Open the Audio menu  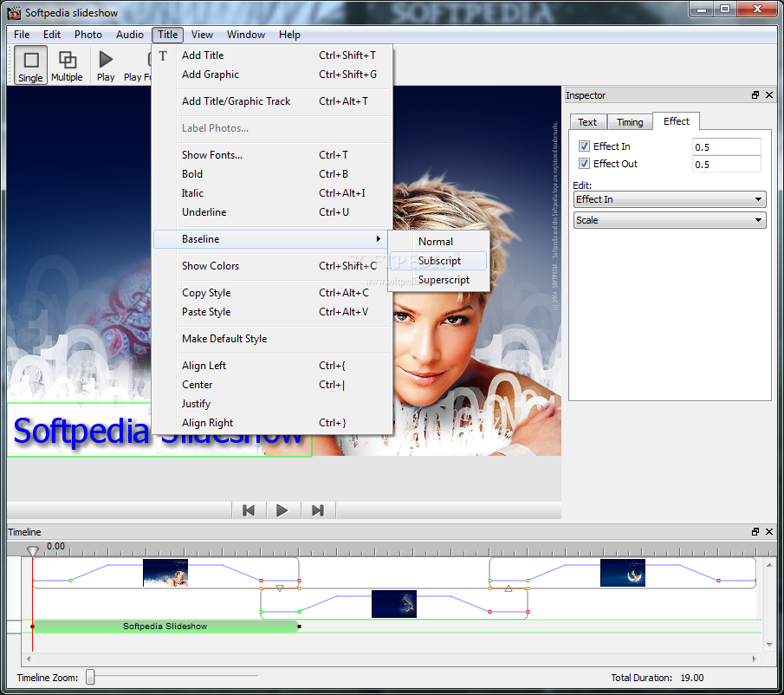(129, 35)
